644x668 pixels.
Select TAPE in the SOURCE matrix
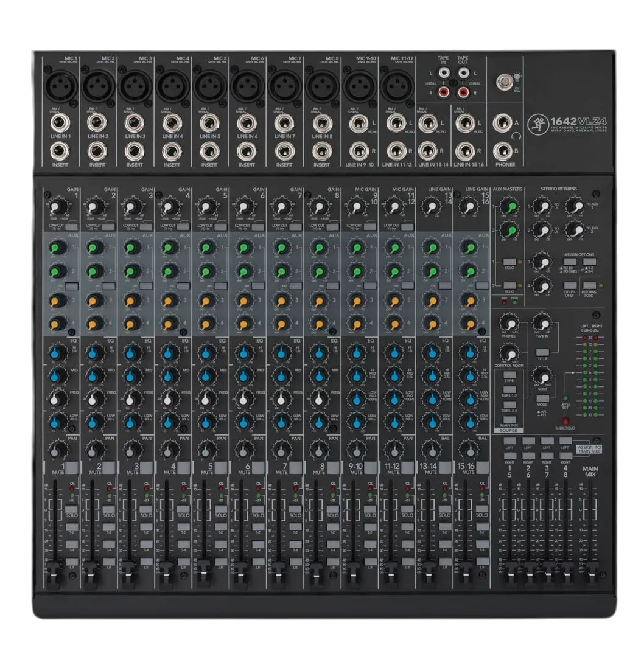tap(509, 375)
